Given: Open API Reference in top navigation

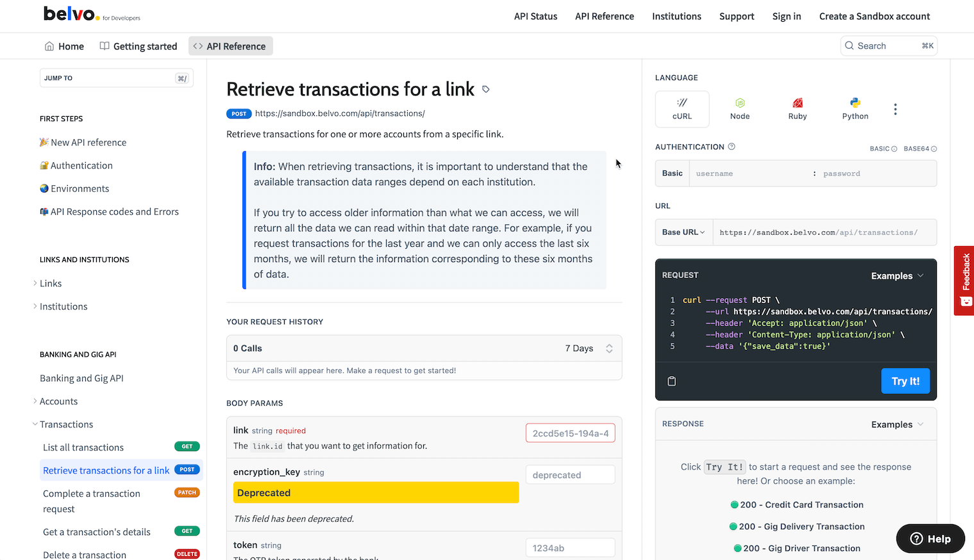Looking at the screenshot, I should coord(605,16).
